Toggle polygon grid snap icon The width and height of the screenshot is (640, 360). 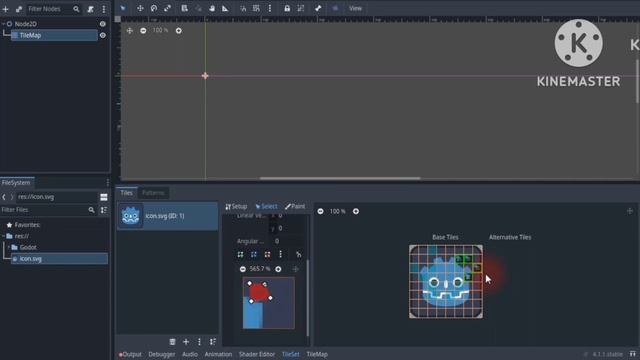point(298,255)
